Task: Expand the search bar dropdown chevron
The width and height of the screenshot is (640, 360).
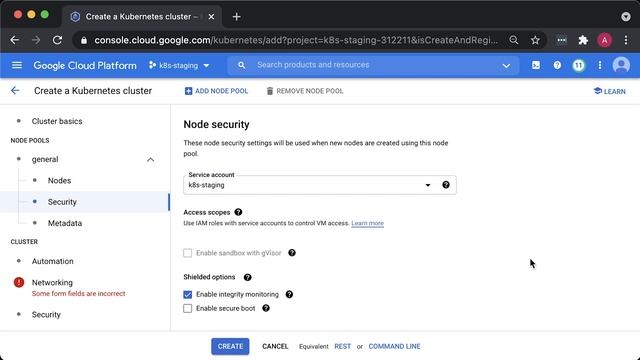Action: [x=506, y=66]
